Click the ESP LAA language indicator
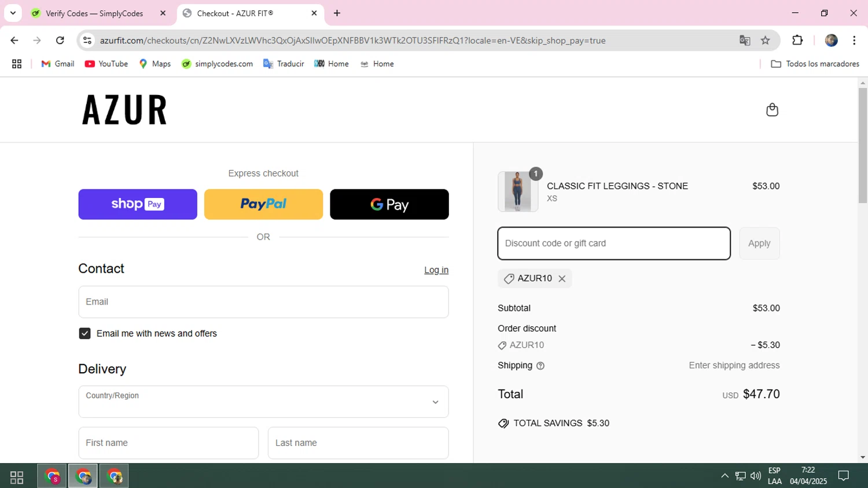Screen dimensions: 868x488 pos(774,476)
